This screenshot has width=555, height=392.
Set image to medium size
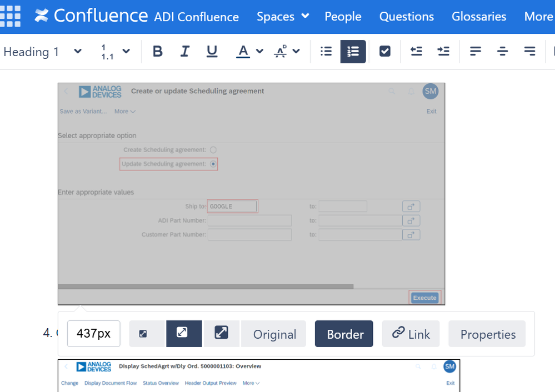pos(184,334)
